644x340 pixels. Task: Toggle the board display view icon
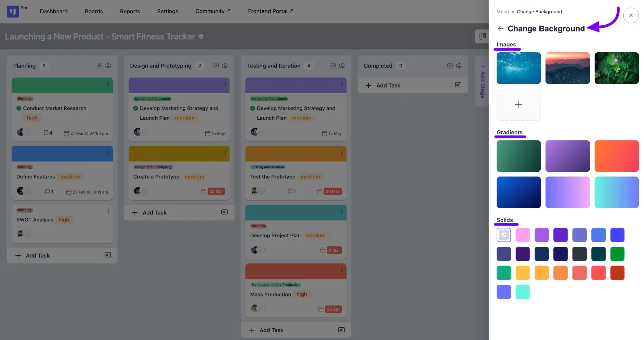[x=482, y=36]
